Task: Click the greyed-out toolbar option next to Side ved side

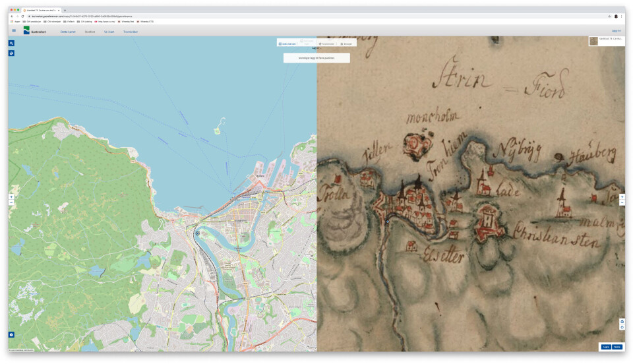Action: point(307,42)
